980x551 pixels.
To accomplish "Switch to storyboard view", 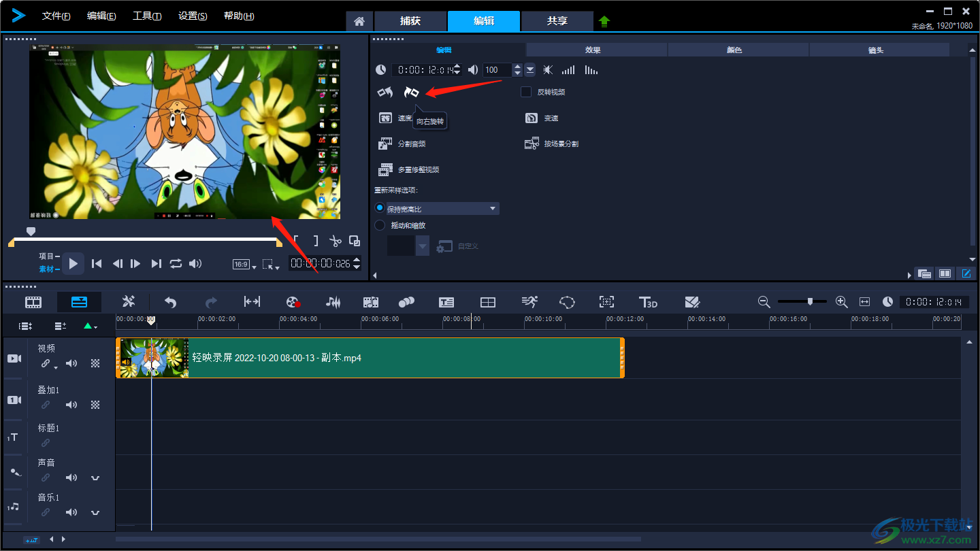I will (x=33, y=302).
